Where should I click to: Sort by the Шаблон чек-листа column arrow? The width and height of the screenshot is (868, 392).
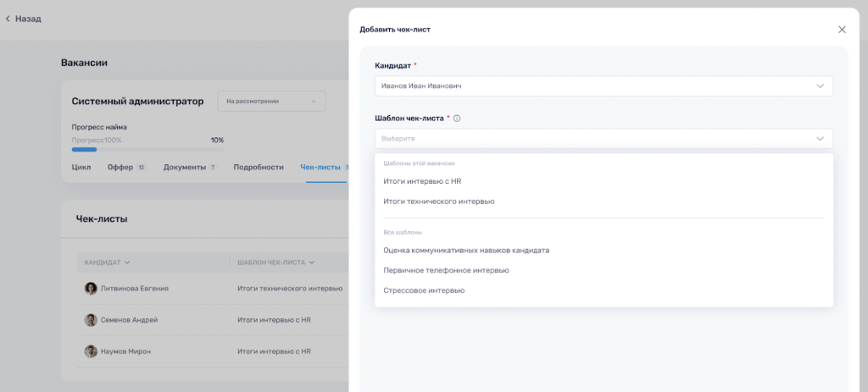click(312, 262)
